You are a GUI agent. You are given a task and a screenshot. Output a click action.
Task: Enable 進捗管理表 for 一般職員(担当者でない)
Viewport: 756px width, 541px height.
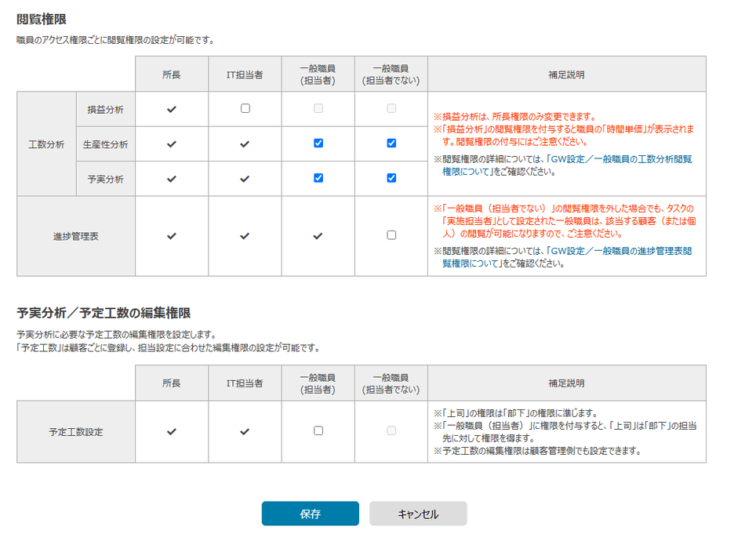click(x=391, y=235)
